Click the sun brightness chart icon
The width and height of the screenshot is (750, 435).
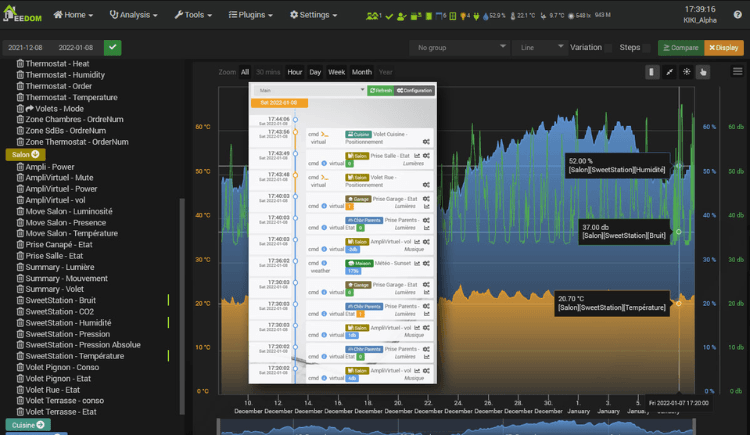[685, 72]
